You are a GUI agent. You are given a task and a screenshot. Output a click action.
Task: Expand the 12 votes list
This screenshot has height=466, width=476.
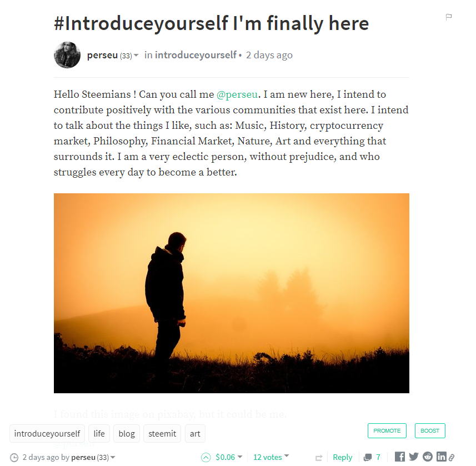[x=271, y=457]
